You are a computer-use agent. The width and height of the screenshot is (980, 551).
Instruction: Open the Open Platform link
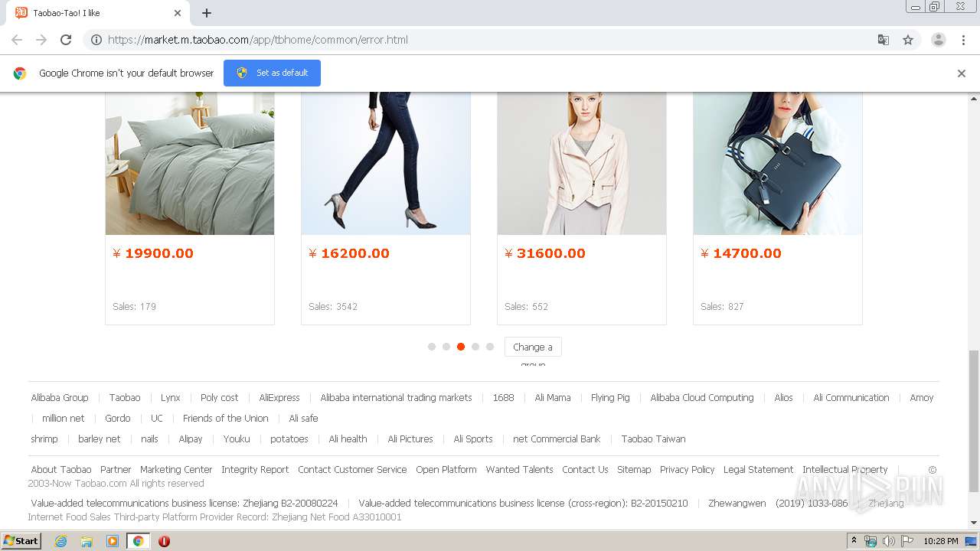click(x=446, y=470)
